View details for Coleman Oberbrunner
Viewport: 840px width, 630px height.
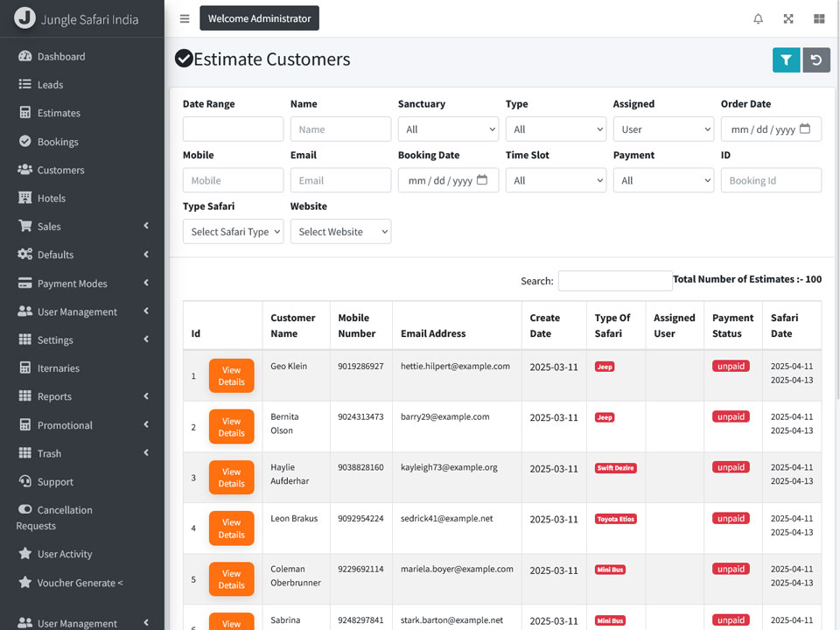coord(231,579)
